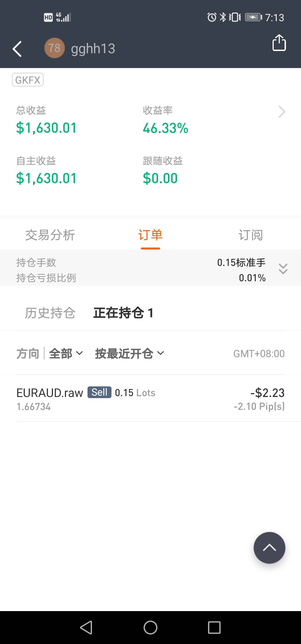Tap the 总收益 $1,630.01 value
The width and height of the screenshot is (301, 644).
(x=46, y=128)
